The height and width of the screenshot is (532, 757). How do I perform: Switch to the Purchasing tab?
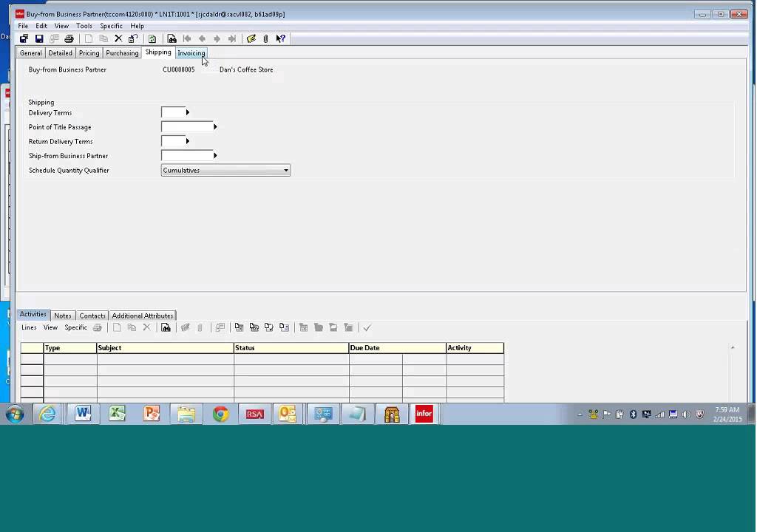(x=122, y=53)
